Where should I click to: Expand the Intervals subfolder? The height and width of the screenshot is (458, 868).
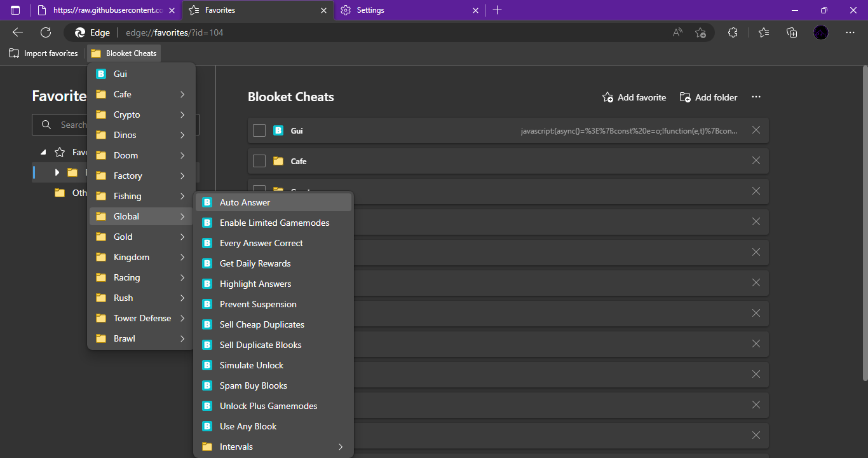tap(273, 447)
